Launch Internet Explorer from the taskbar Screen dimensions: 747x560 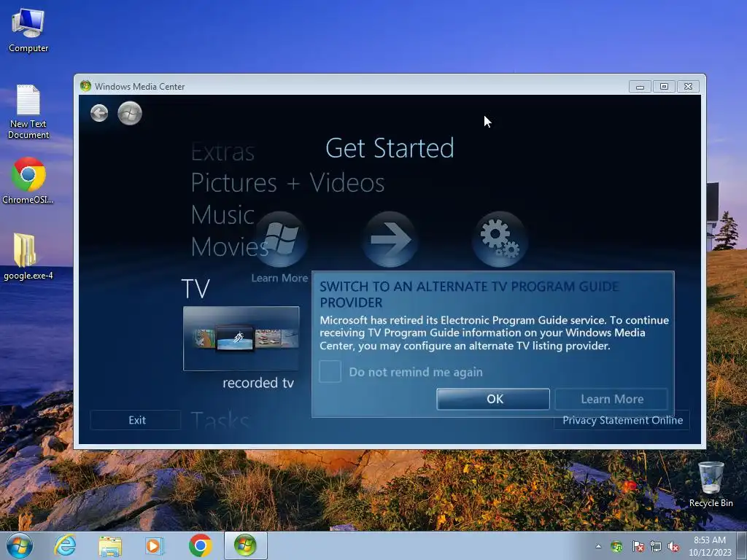point(65,545)
